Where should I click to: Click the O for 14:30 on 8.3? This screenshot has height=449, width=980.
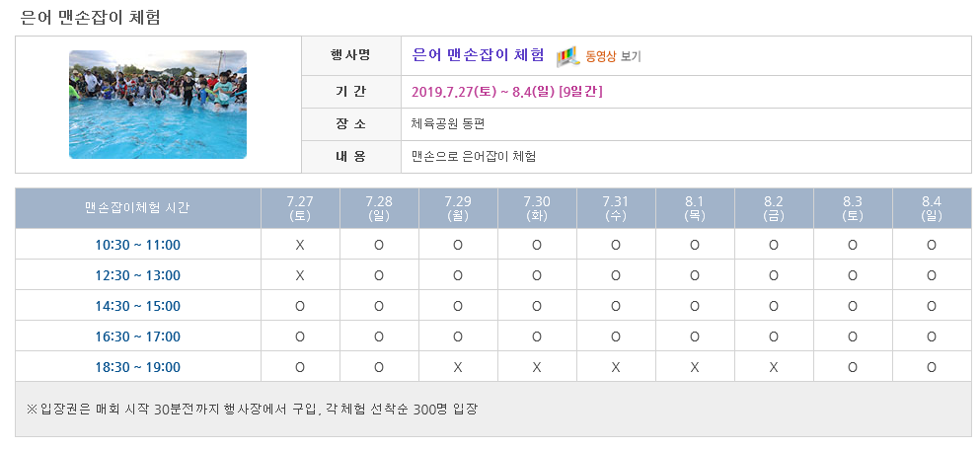point(853,306)
